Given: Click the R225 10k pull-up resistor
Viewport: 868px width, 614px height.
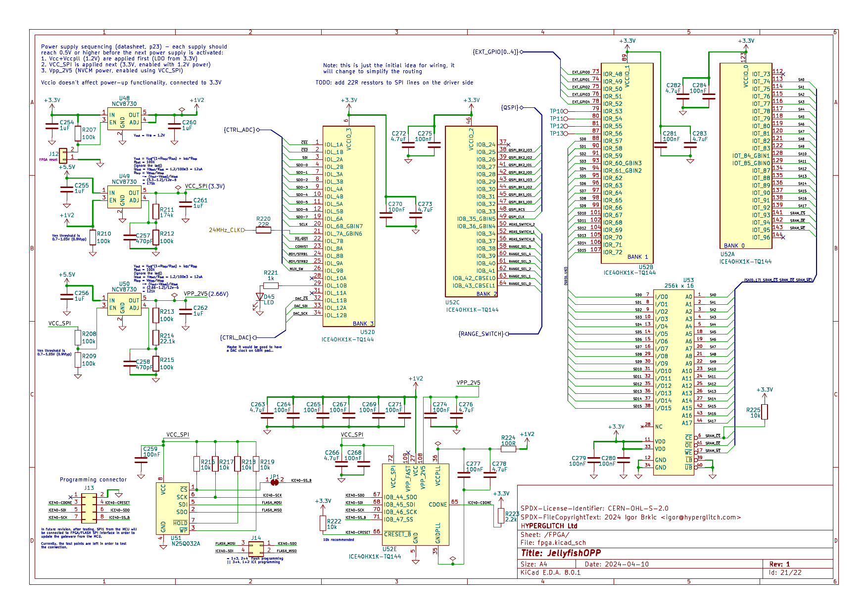Looking at the screenshot, I should (765, 412).
